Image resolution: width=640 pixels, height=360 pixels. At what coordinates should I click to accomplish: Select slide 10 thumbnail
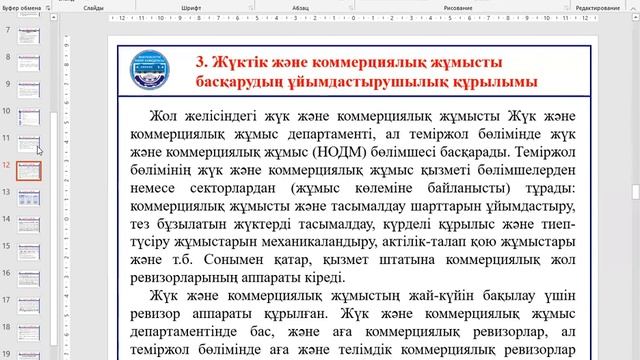point(29,117)
